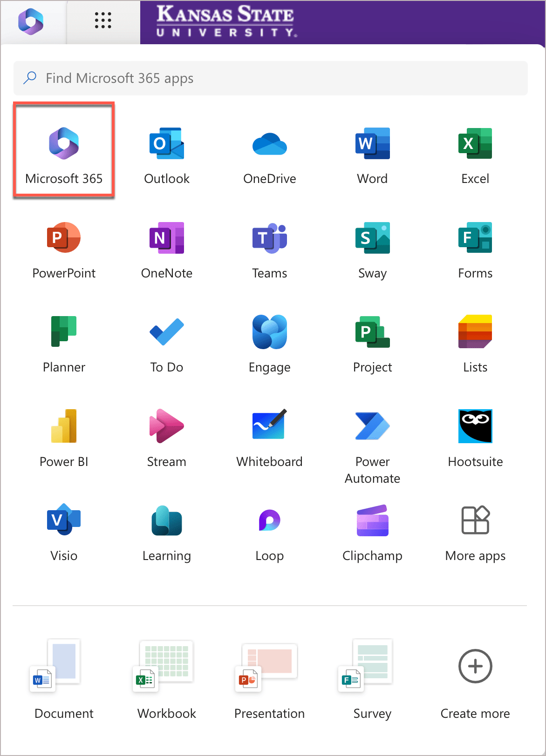The width and height of the screenshot is (546, 756).
Task: Launch OneDrive from the app grid
Action: click(x=270, y=156)
